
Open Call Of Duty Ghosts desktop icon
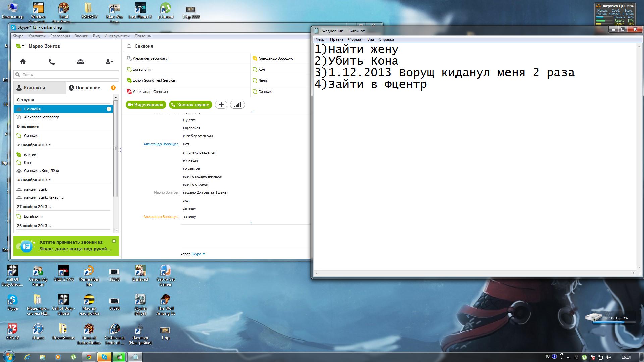click(12, 276)
